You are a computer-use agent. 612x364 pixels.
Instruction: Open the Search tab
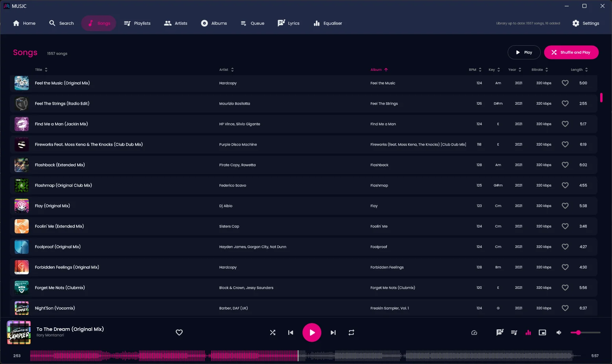[61, 23]
